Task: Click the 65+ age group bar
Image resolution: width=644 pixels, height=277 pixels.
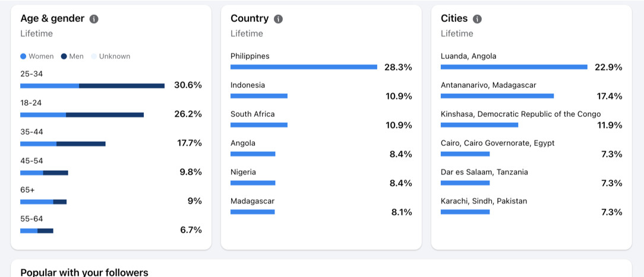Action: [43, 202]
